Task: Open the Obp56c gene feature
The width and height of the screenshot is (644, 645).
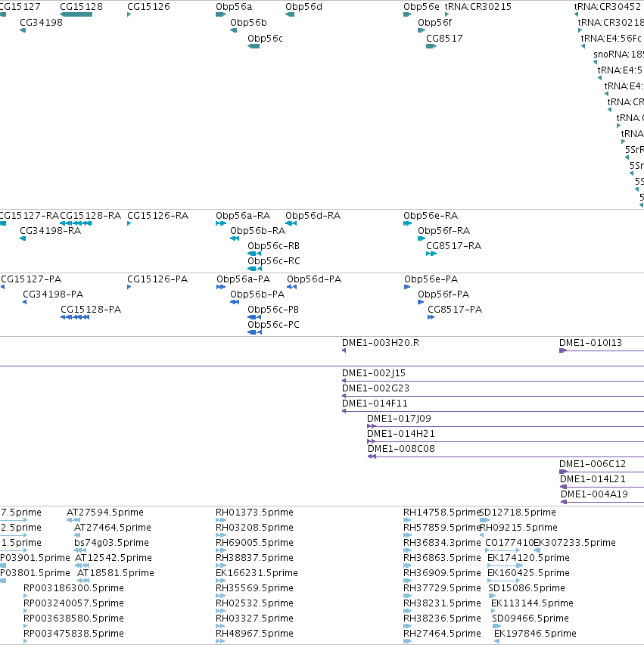Action: pos(254,46)
